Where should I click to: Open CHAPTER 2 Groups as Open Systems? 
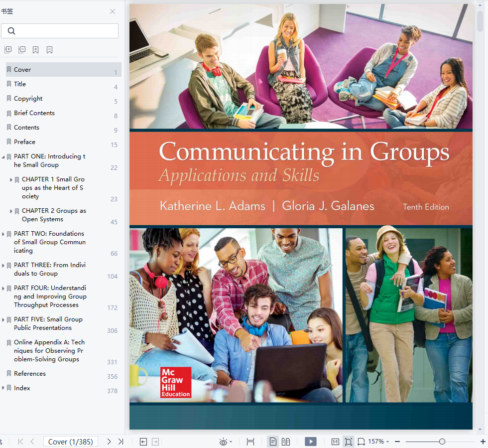click(x=54, y=215)
